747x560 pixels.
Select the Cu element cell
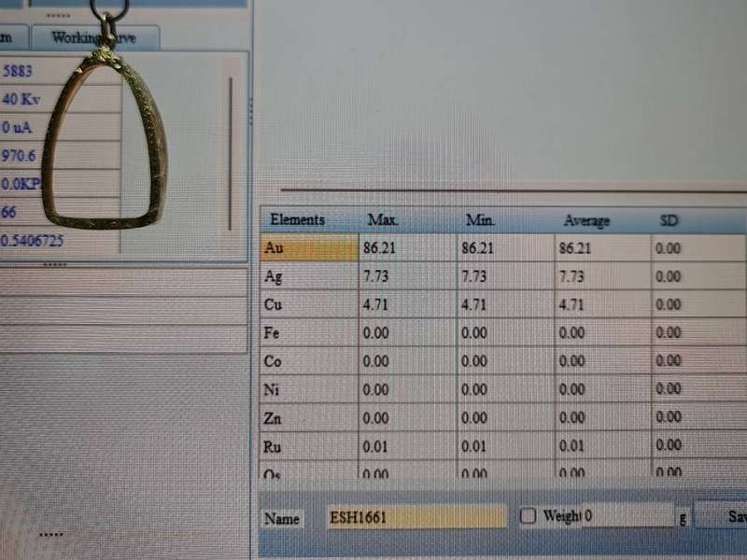[x=308, y=305]
